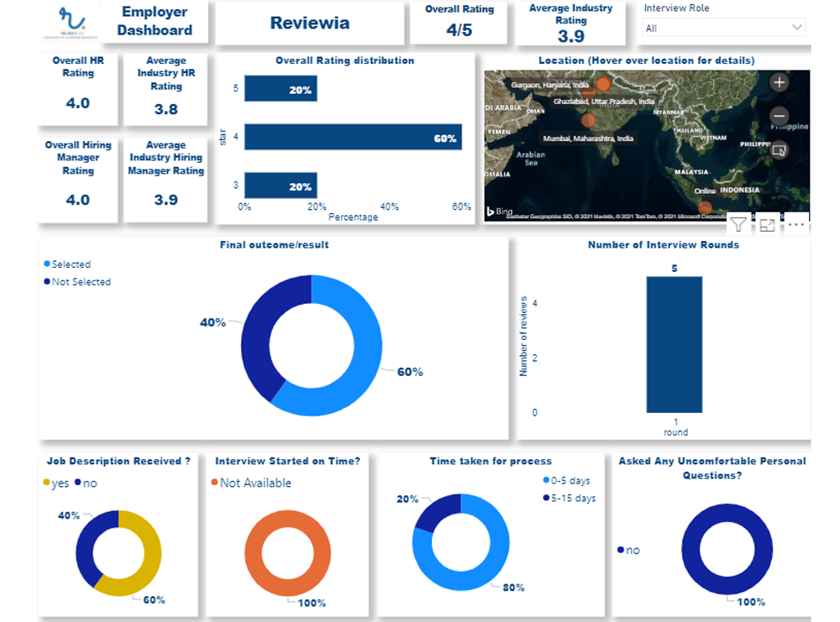The image size is (840, 622).
Task: Click the 'no' legend marker for Uncomfortable Questions
Action: coord(621,550)
